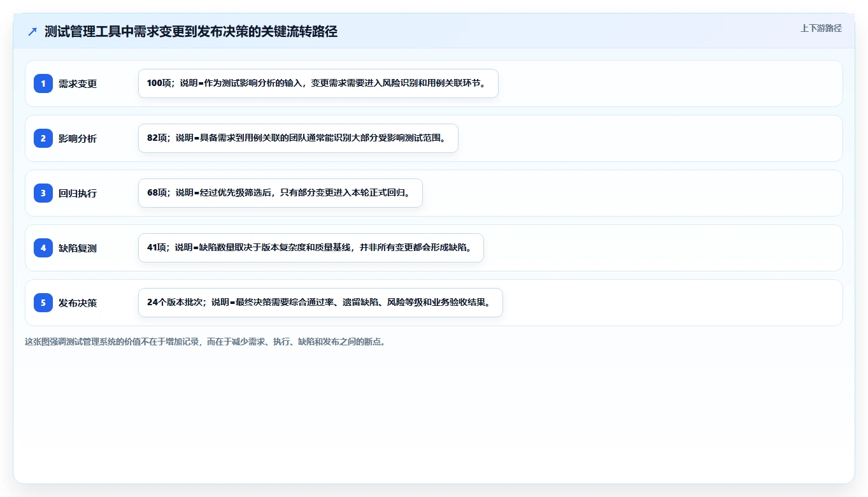Image resolution: width=868 pixels, height=497 pixels.
Task: Select step number 2 badge
Action: pyautogui.click(x=43, y=138)
